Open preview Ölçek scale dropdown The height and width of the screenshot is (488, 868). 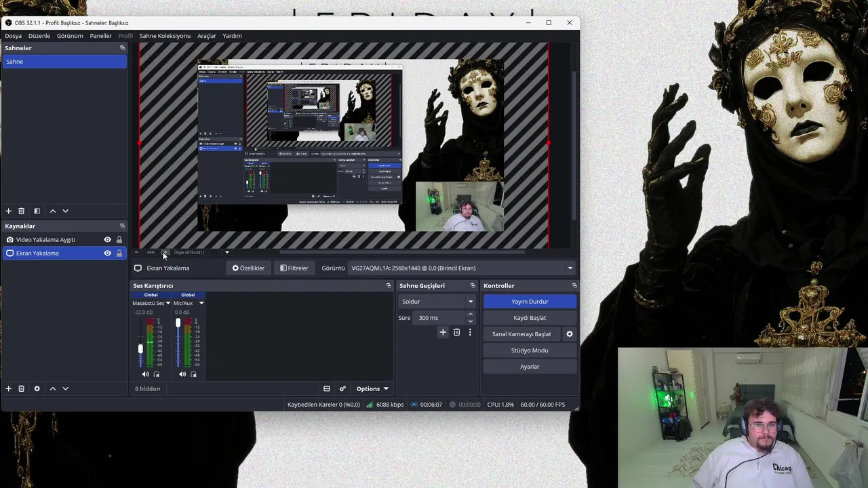click(x=227, y=253)
